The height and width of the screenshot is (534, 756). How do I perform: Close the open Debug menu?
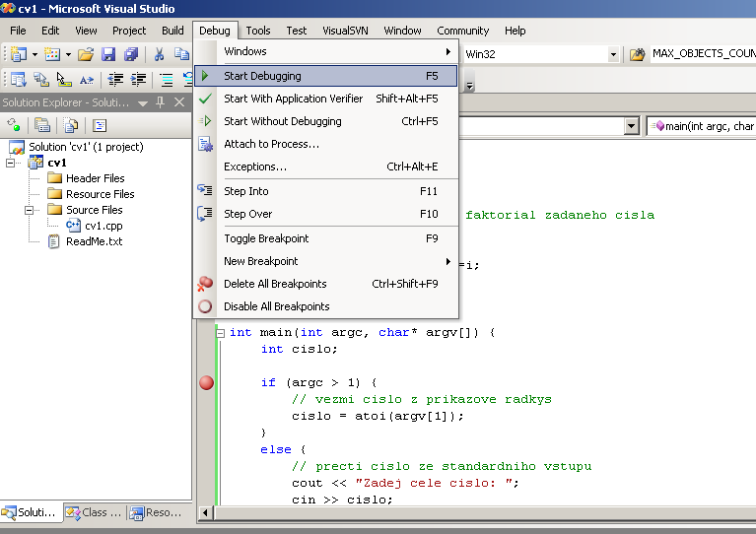click(215, 31)
